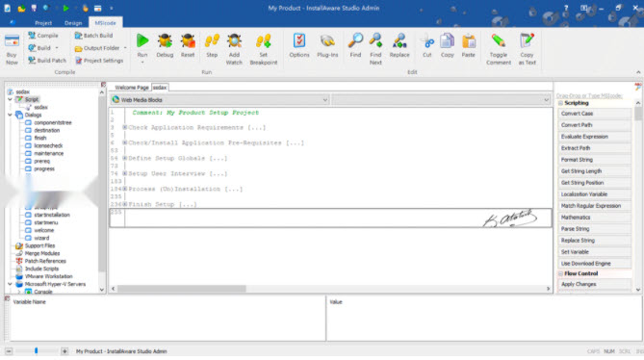Viewport: 644px width, 360px height.
Task: Expand Setup User Interview code block
Action: pos(125,173)
